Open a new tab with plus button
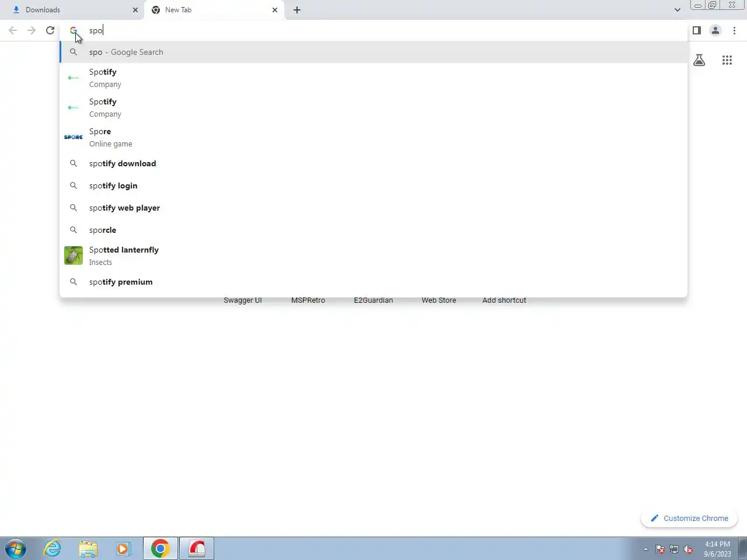 (297, 10)
